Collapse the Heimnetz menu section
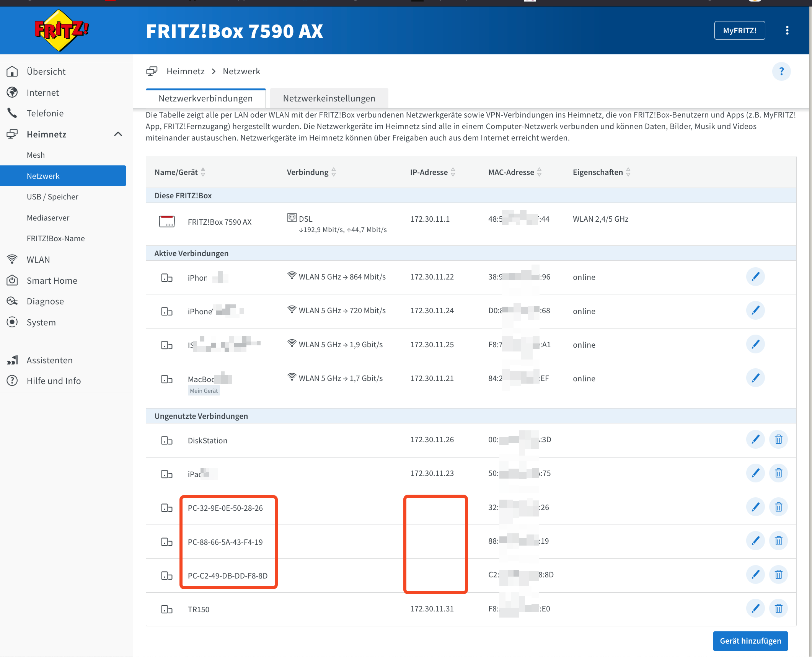The width and height of the screenshot is (812, 657). [x=118, y=134]
